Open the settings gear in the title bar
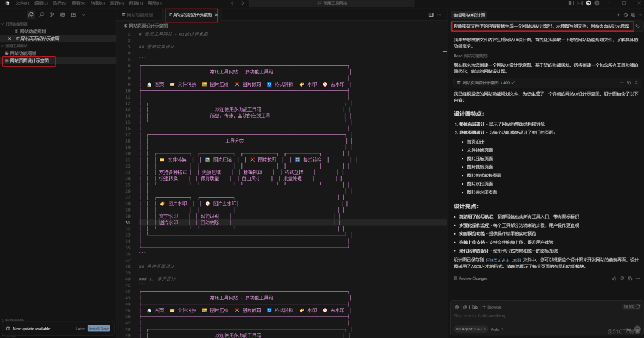 coord(63,15)
